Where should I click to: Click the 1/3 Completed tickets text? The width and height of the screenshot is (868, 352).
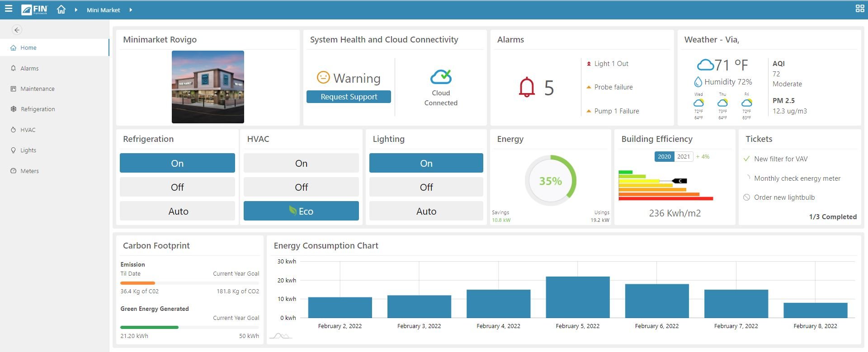[833, 217]
